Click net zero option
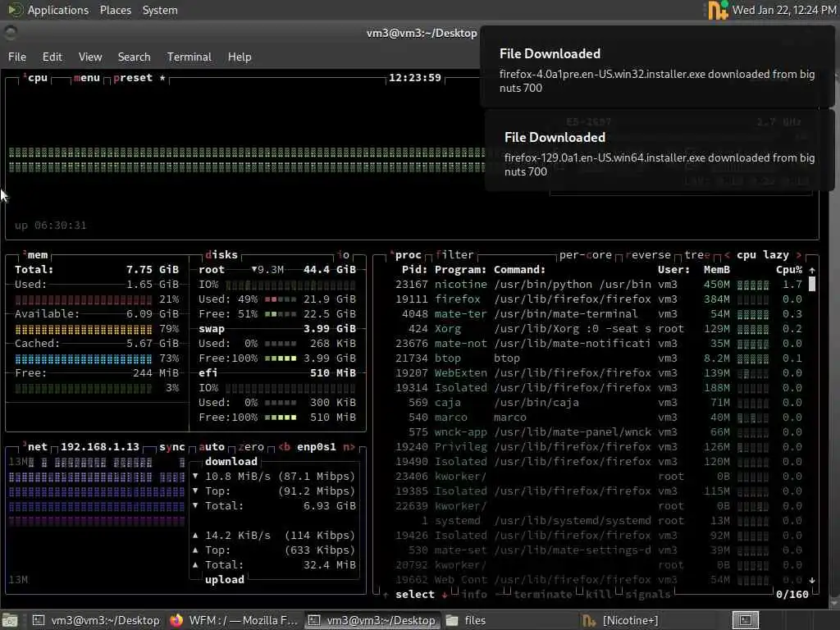 pyautogui.click(x=251, y=447)
